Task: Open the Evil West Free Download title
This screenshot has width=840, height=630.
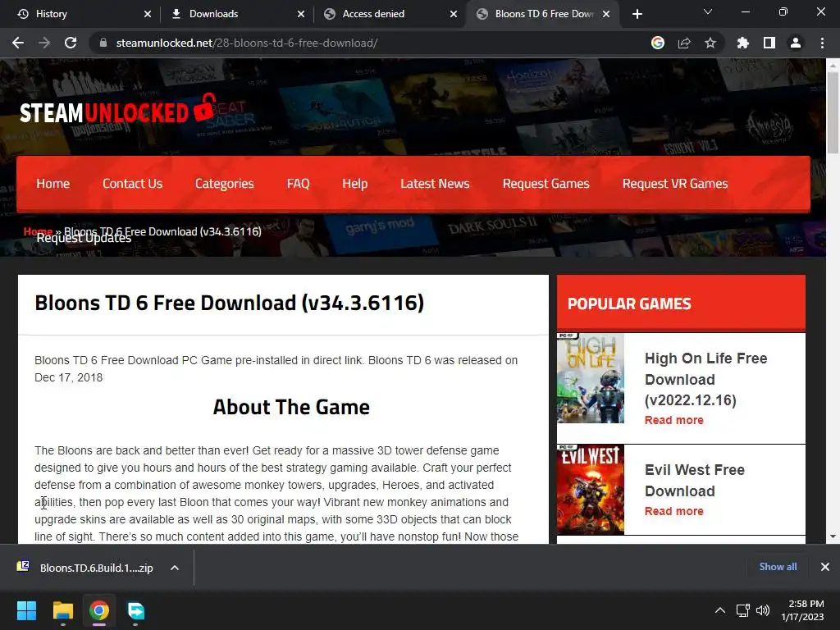Action: click(694, 481)
